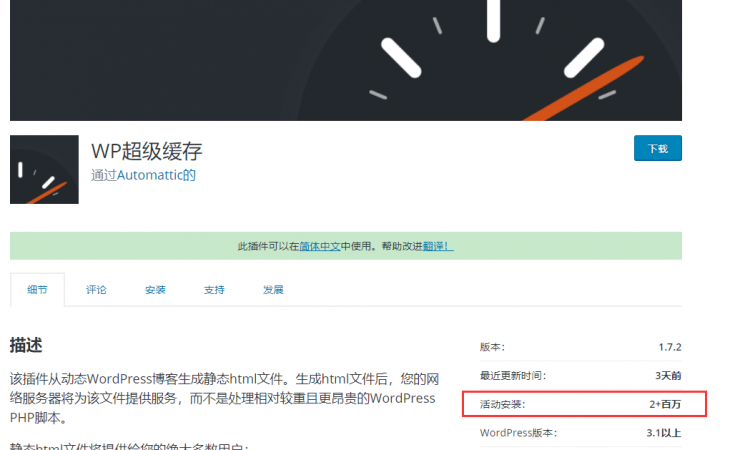Click the 版本 label
The height and width of the screenshot is (450, 750).
pyautogui.click(x=492, y=347)
